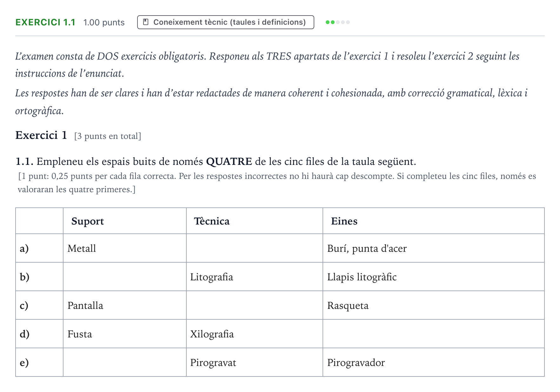Click the Llapis litogràfic cell
Image resolution: width=560 pixels, height=392 pixels.
coord(434,277)
